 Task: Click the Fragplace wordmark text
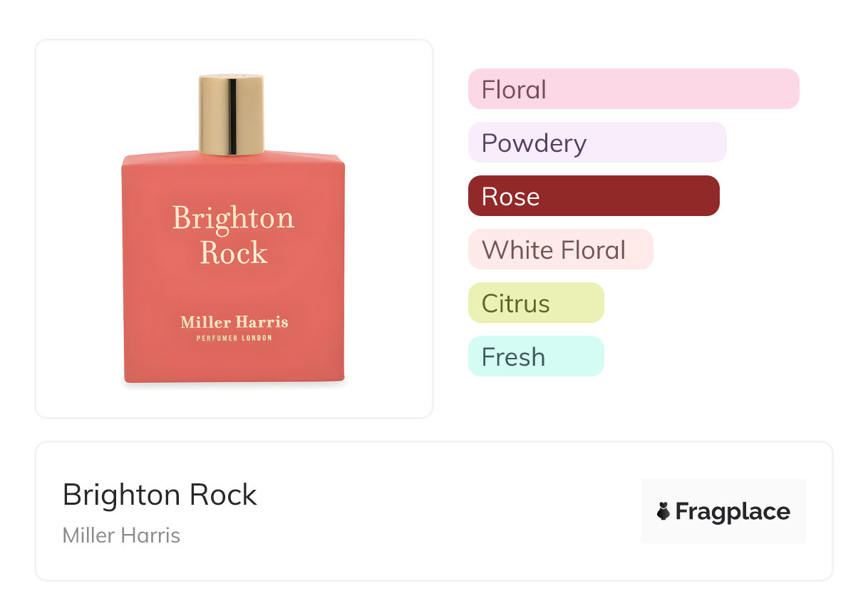(733, 511)
